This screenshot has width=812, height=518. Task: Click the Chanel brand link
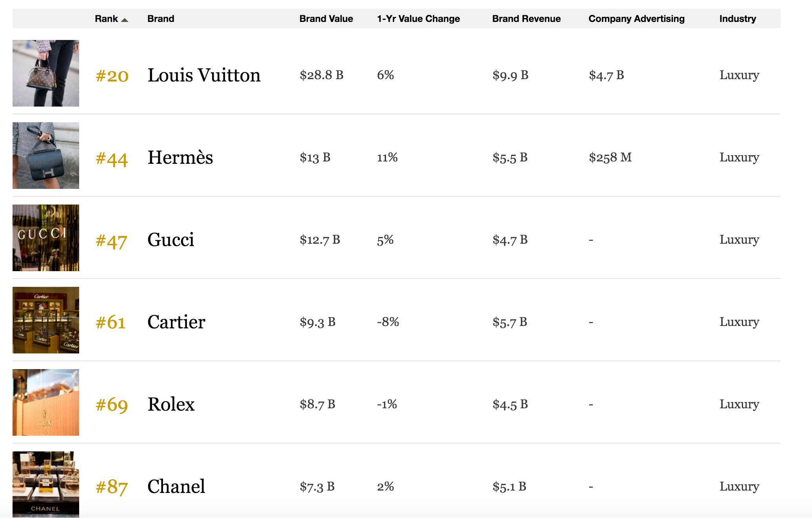pyautogui.click(x=176, y=487)
